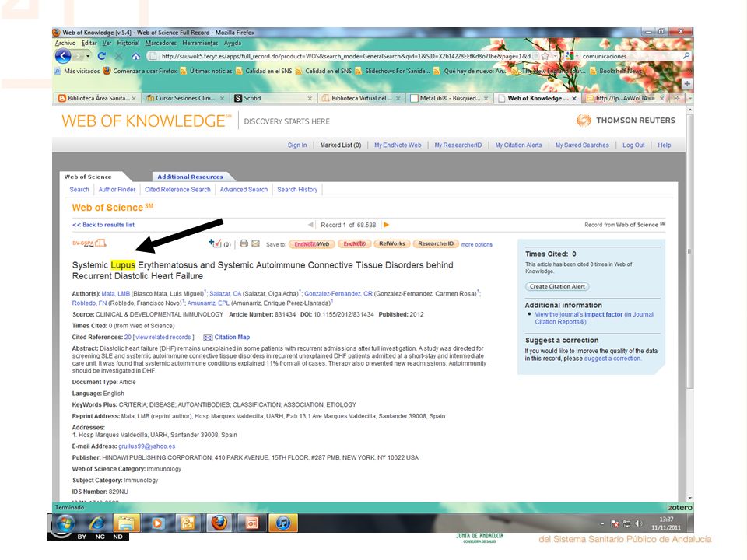Open the Herramientas menu
The image size is (747, 560).
pos(200,43)
